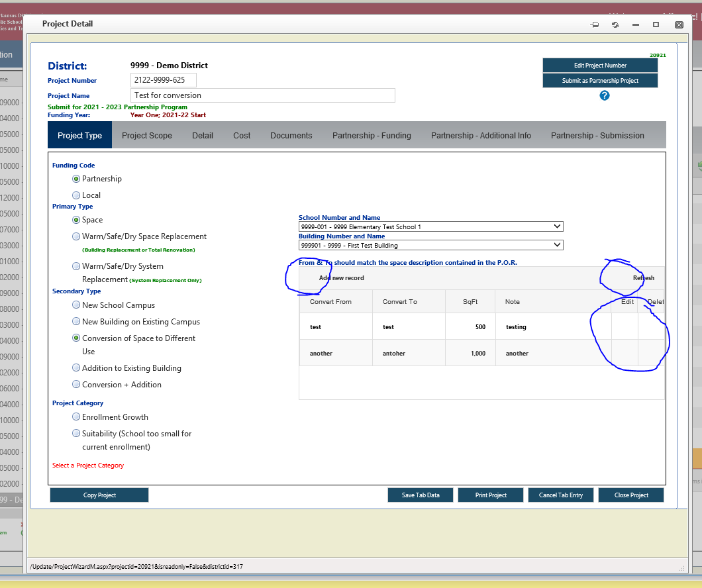This screenshot has height=588, width=702.
Task: Save the tab data
Action: (421, 495)
